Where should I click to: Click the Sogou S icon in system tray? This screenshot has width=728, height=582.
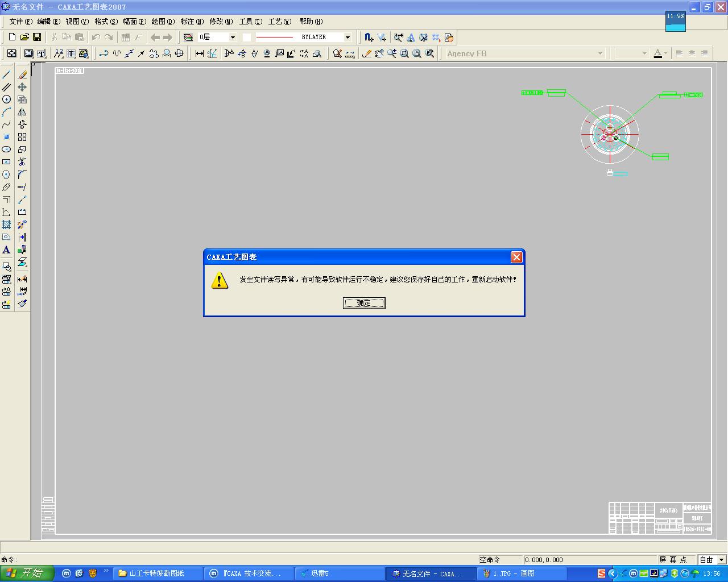601,573
